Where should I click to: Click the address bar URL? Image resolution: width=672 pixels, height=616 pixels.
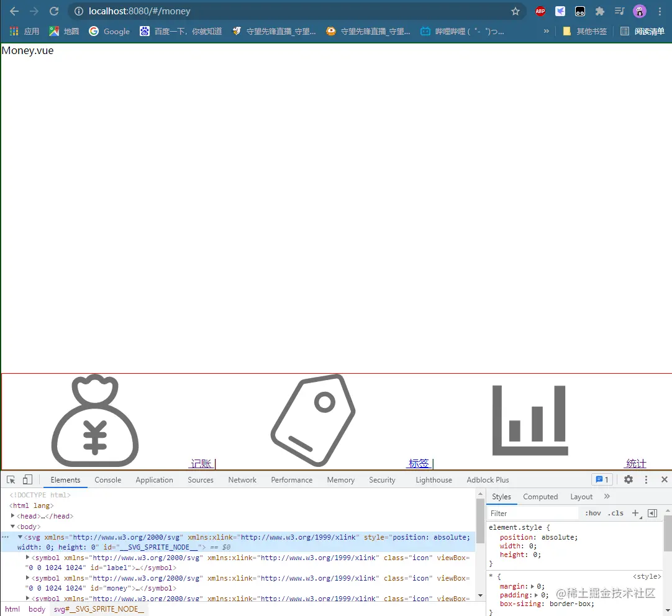pos(140,11)
